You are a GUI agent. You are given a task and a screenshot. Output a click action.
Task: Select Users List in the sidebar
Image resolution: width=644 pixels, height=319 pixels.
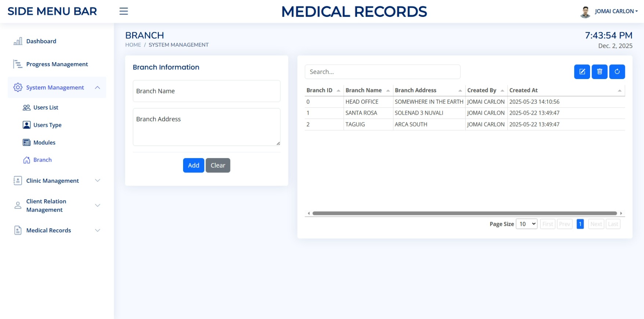pyautogui.click(x=46, y=107)
